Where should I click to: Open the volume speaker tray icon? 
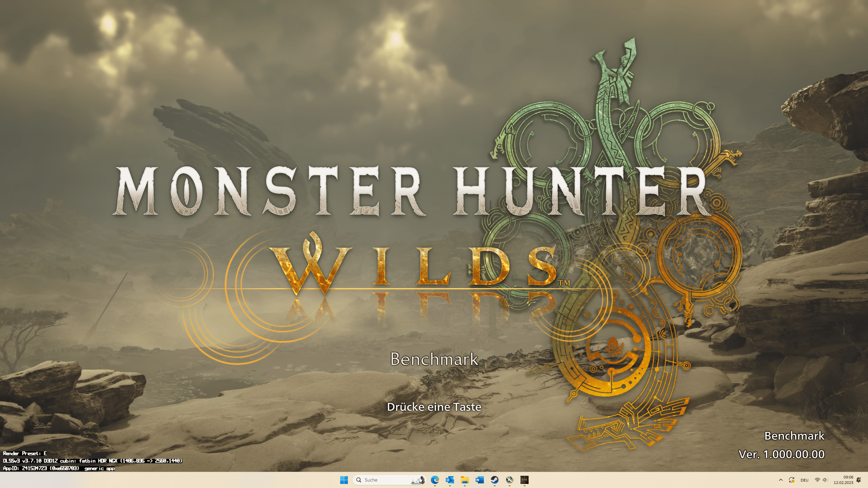[825, 480]
